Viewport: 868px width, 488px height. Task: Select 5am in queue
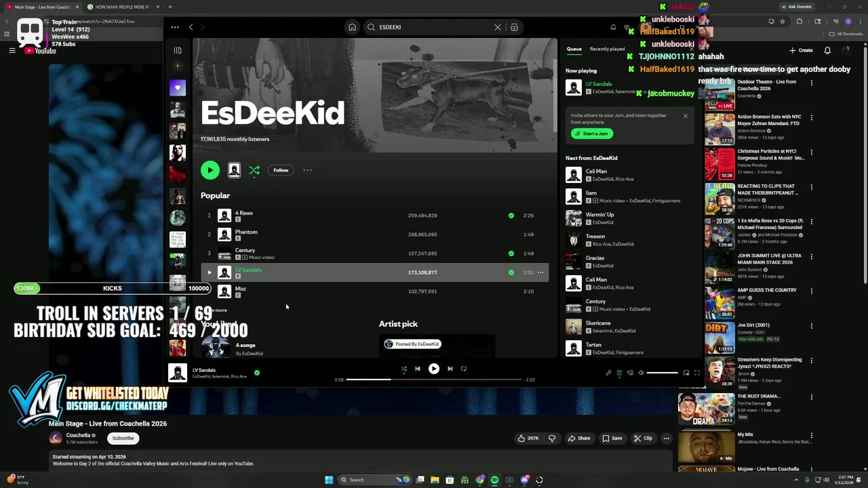629,197
